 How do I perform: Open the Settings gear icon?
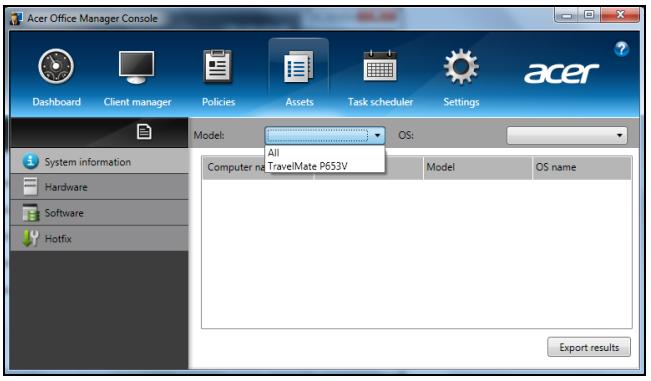(461, 66)
